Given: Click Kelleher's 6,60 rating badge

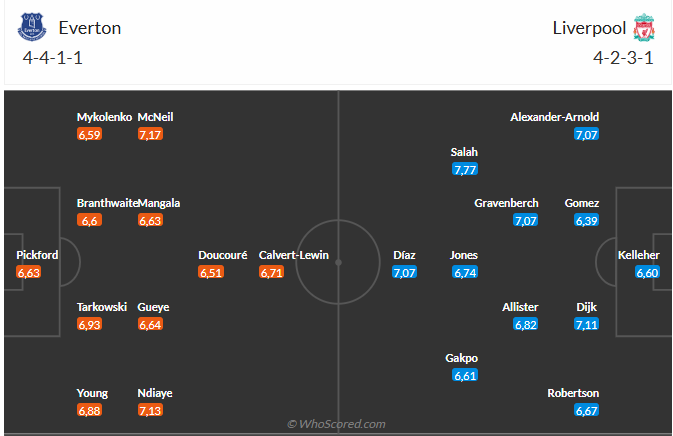Looking at the screenshot, I should pos(647,272).
